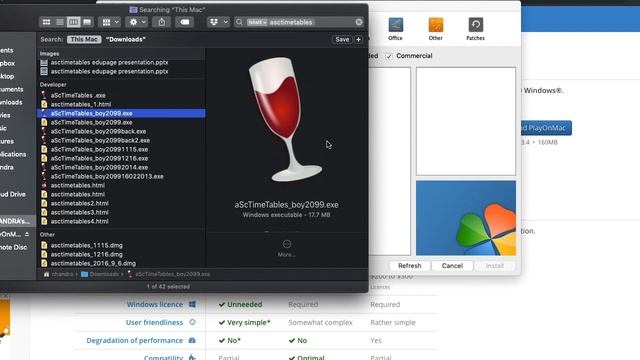The height and width of the screenshot is (360, 640).
Task: Open the group-by arrangement dropdown
Action: (110, 22)
